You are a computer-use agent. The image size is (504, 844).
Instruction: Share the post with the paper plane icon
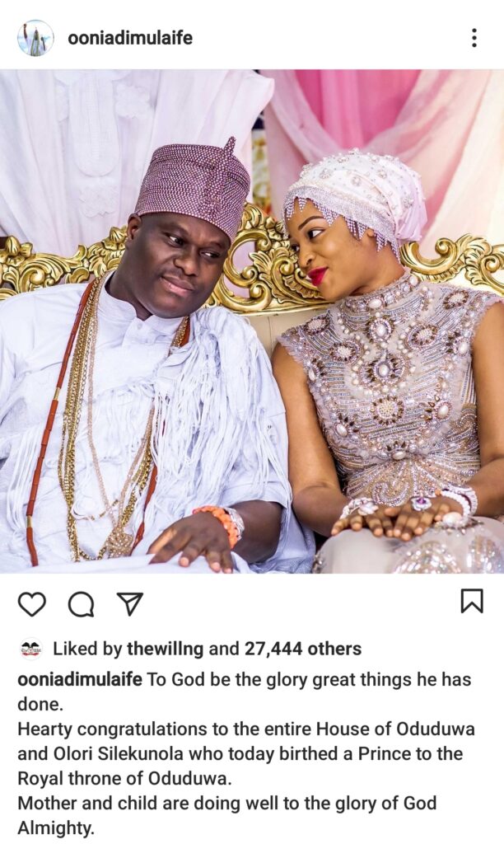coord(129,604)
